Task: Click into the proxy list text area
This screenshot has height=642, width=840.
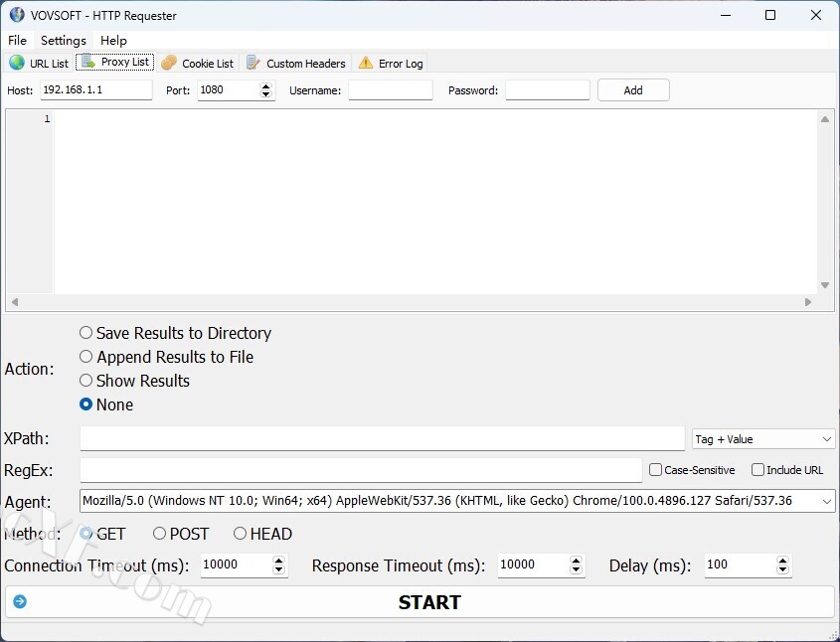Action: pyautogui.click(x=435, y=202)
